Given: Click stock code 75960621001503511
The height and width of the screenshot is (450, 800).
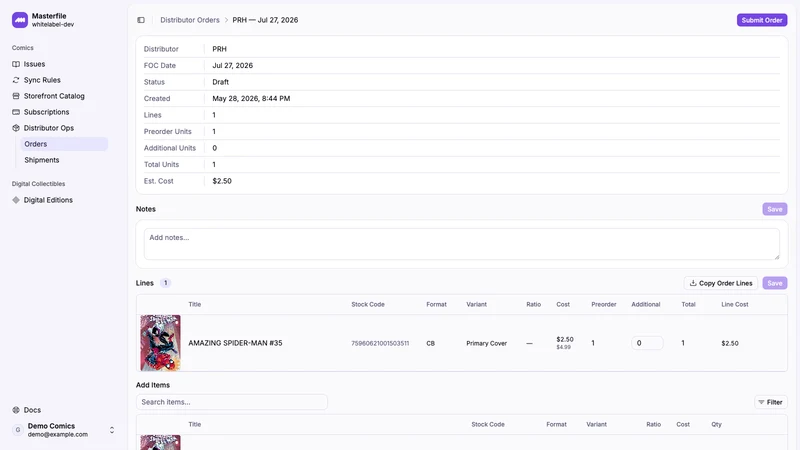Looking at the screenshot, I should click(x=380, y=343).
